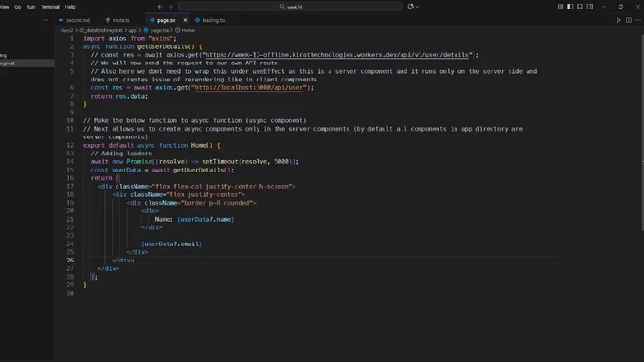This screenshot has height=362, width=644.
Task: Click 02_datafetchingnext in the breadcrumb
Action: tap(100, 30)
